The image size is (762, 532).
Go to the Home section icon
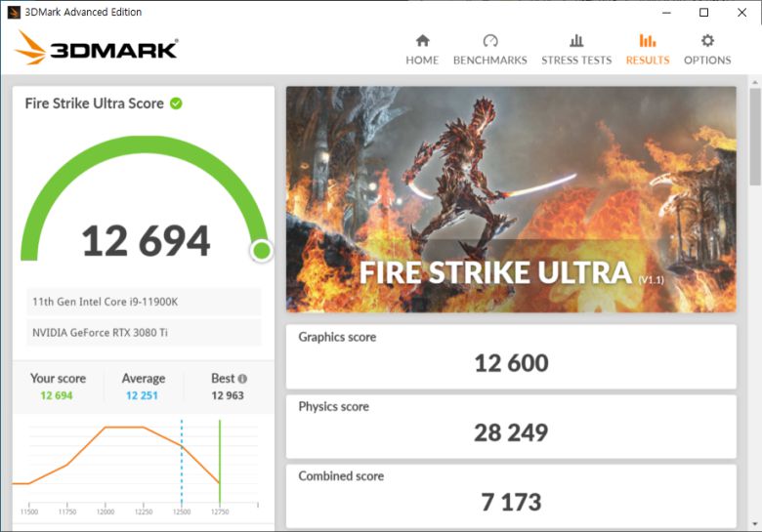(422, 41)
